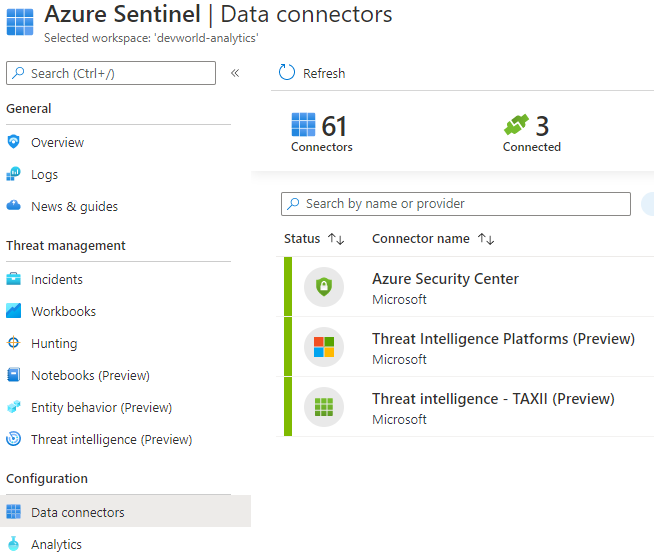Click the Threat intelligence radar icon
This screenshot has height=557, width=654.
[x=13, y=439]
